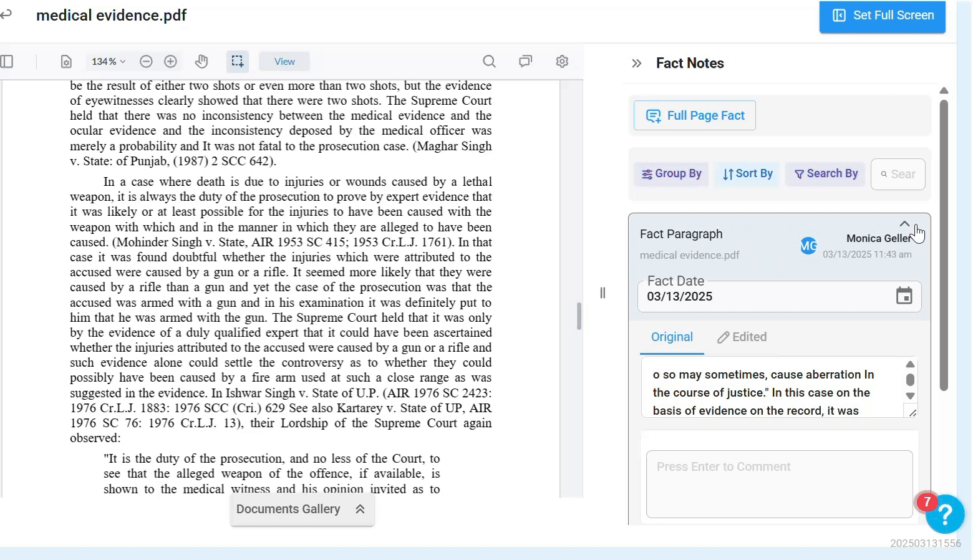
Task: Click the Fact Paragraph heading
Action: 681,234
